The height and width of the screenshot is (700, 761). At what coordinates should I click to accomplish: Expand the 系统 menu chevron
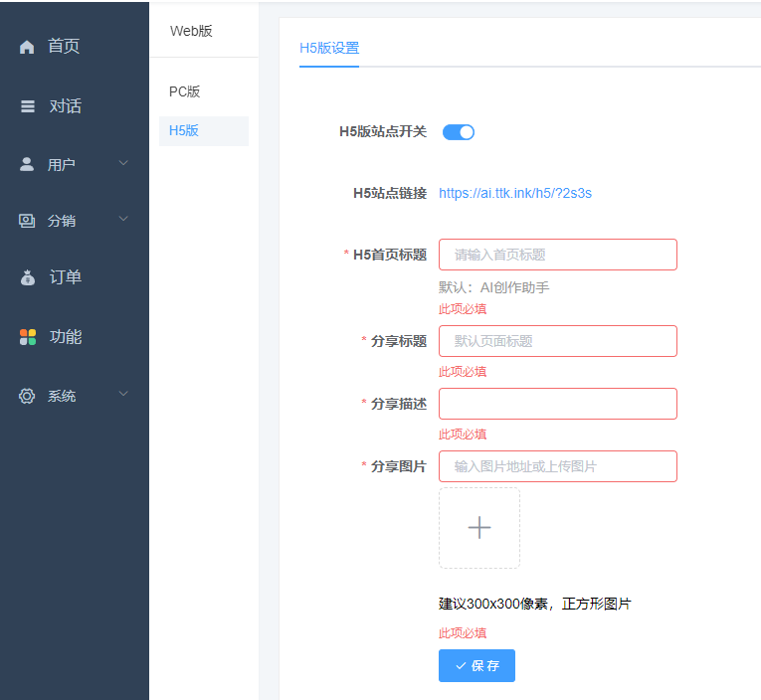click(x=123, y=394)
